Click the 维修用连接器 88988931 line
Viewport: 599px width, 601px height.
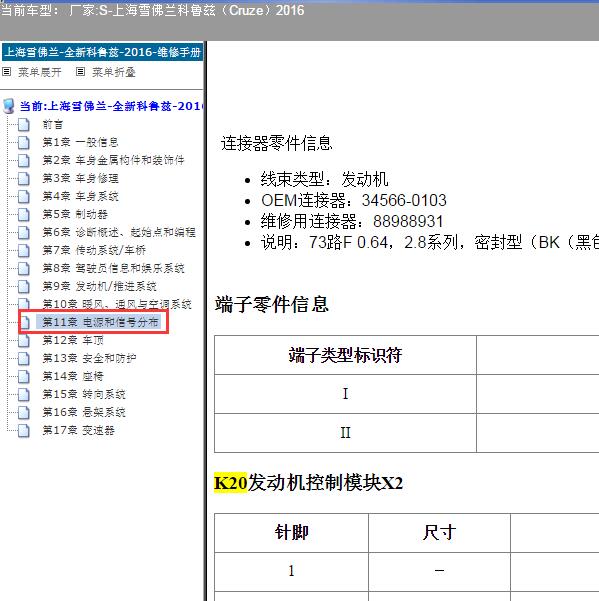[x=352, y=222]
